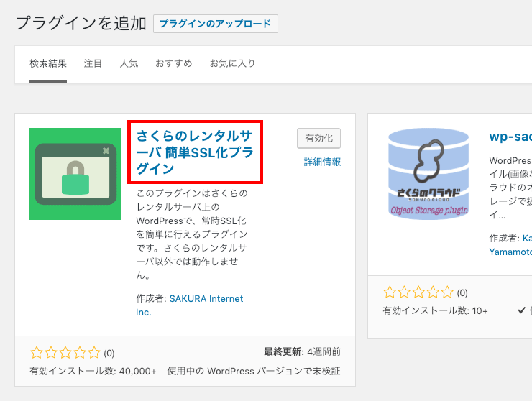Visit SAKURA Internet Inc. author link
This screenshot has width=532, height=401.
coord(189,305)
